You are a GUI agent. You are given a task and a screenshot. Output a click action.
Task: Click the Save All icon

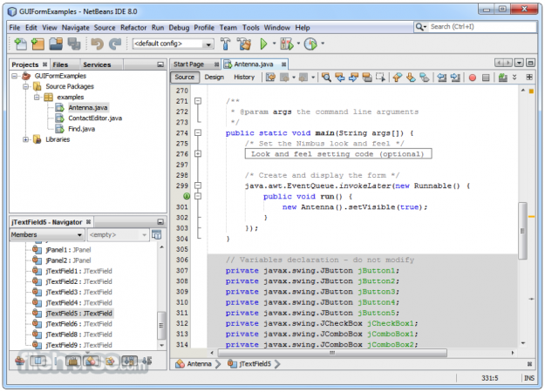pos(74,44)
